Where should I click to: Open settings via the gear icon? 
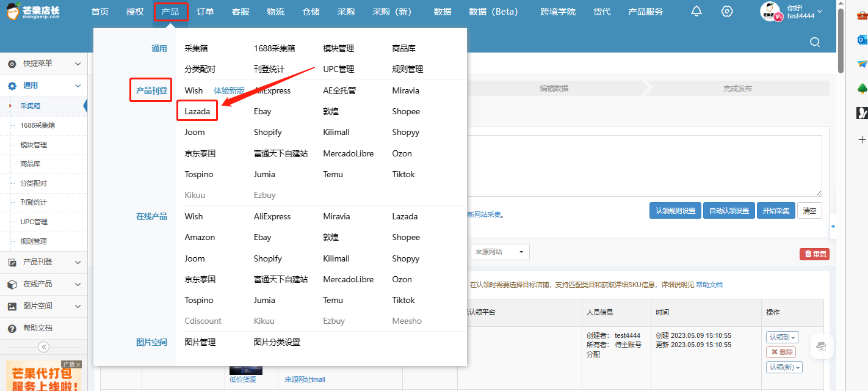click(x=726, y=12)
